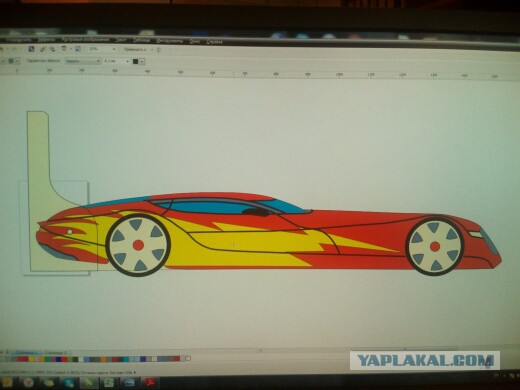Screen dimensions: 520x390
Task: Click the blue square icon on the property bar
Action: tap(11, 61)
